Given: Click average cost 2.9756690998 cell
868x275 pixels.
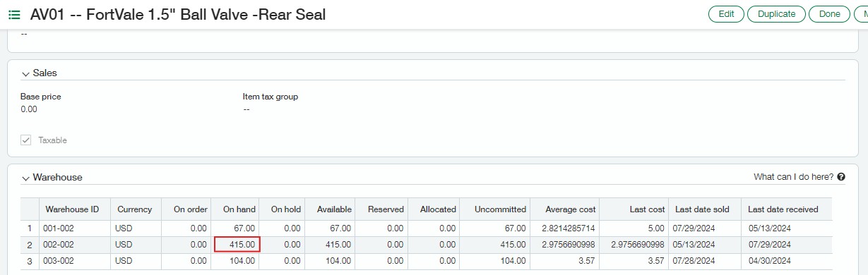Looking at the screenshot, I should point(565,245).
